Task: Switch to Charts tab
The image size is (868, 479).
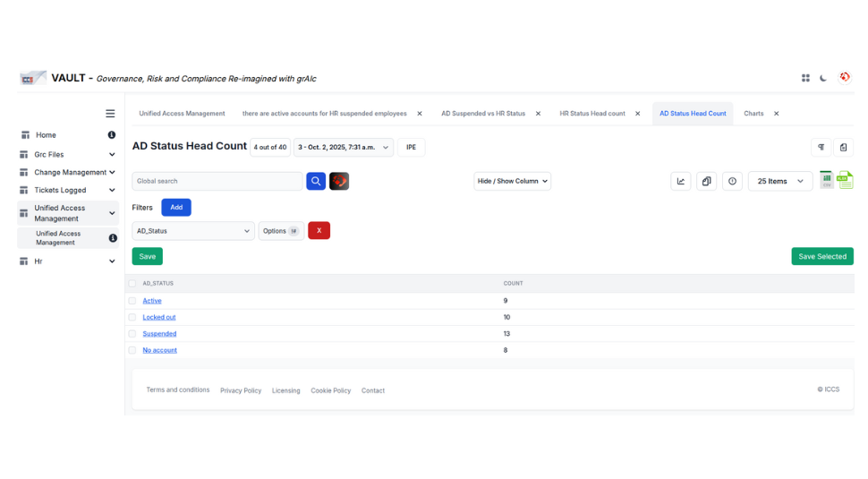Action: [753, 114]
